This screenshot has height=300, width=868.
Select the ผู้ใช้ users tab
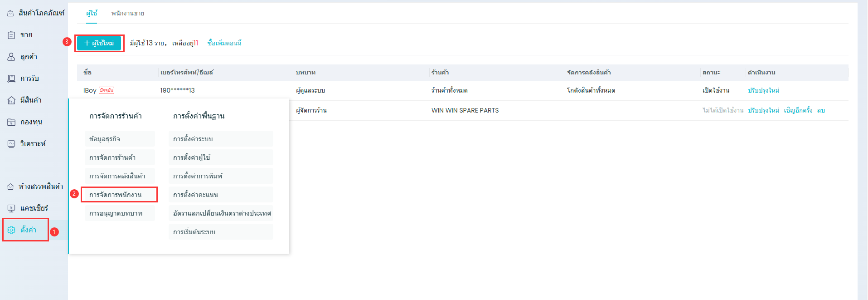(x=92, y=14)
